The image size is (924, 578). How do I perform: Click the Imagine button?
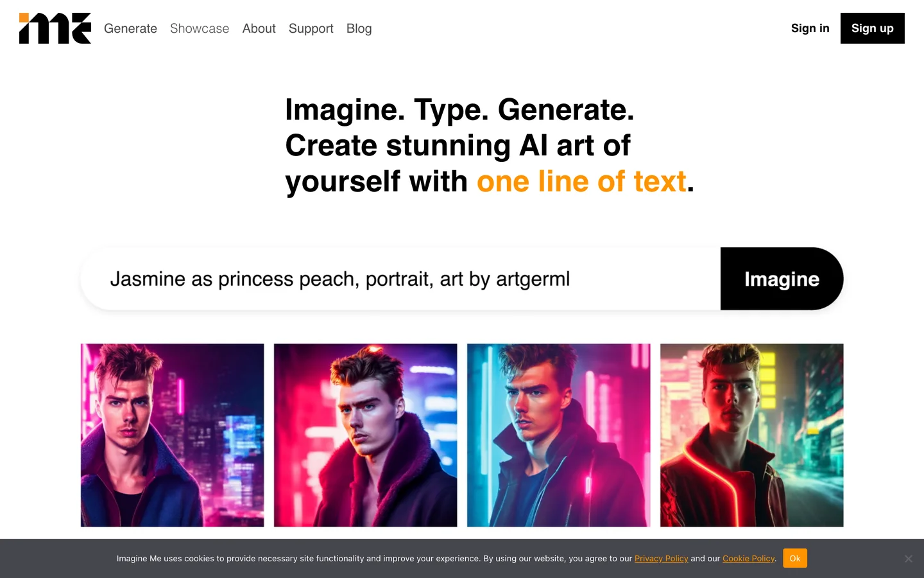tap(782, 279)
